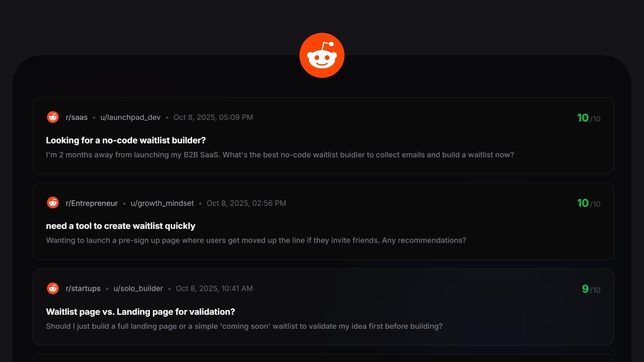
Task: Open the r/saas subreddit link
Action: tap(76, 117)
